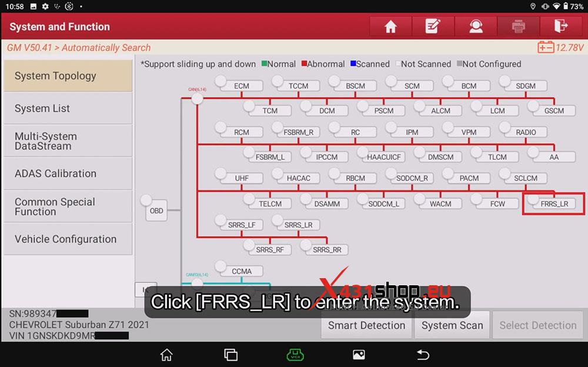Tap the OBD connector node
Viewport: 588px width, 367px height.
pos(156,211)
